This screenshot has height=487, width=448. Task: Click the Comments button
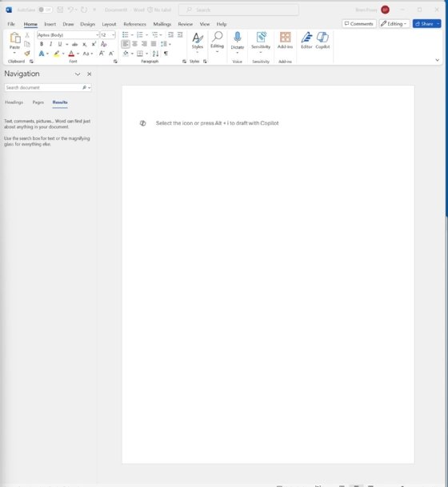[x=359, y=24]
